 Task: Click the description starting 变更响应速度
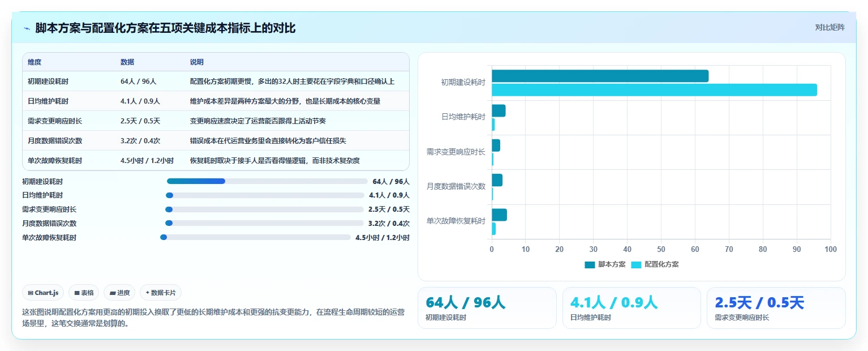[x=258, y=121]
